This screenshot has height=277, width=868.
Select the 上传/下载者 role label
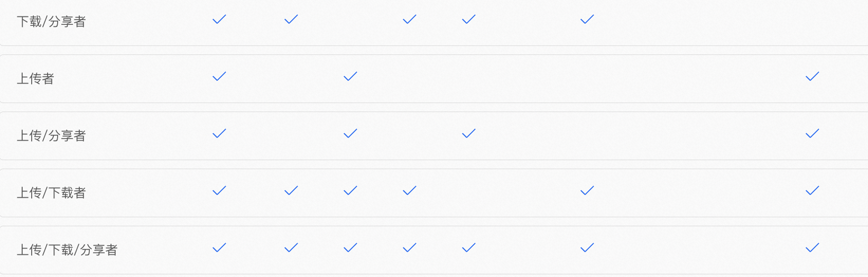pos(51,193)
